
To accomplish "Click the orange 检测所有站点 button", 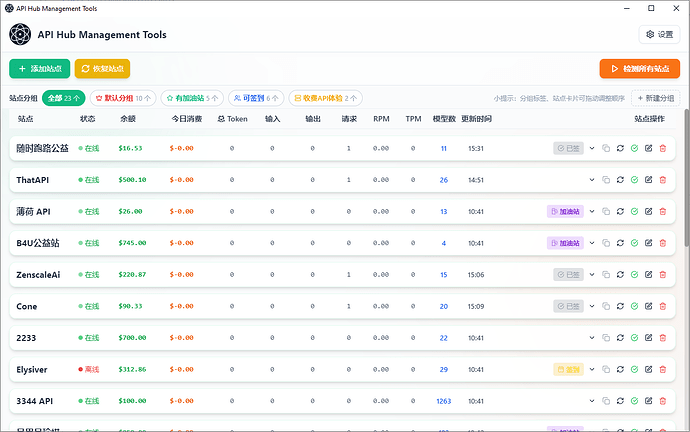I will [640, 69].
